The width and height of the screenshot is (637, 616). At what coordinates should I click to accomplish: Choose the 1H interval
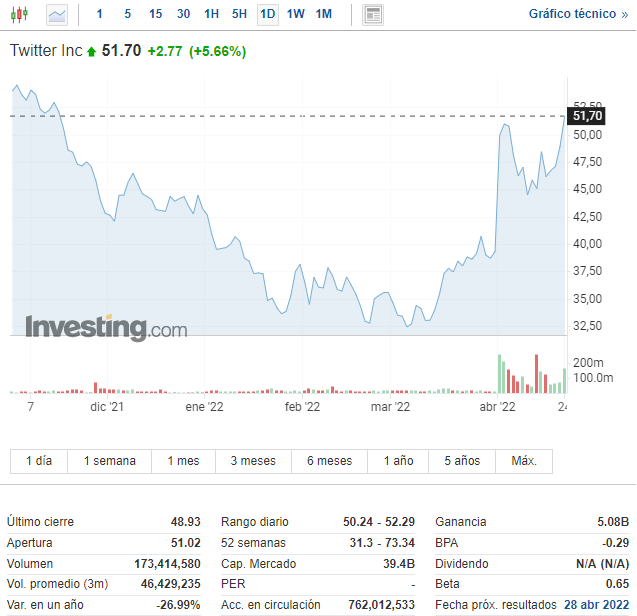[x=211, y=14]
